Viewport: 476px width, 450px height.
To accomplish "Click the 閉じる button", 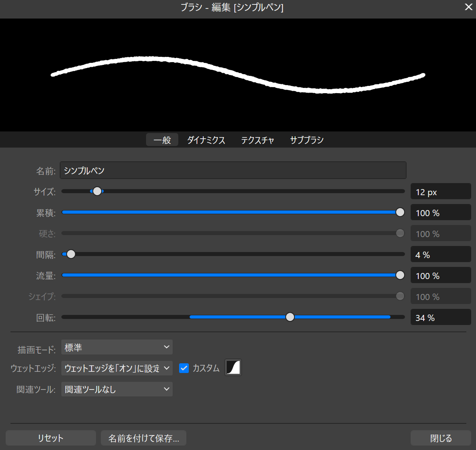I will tap(441, 438).
